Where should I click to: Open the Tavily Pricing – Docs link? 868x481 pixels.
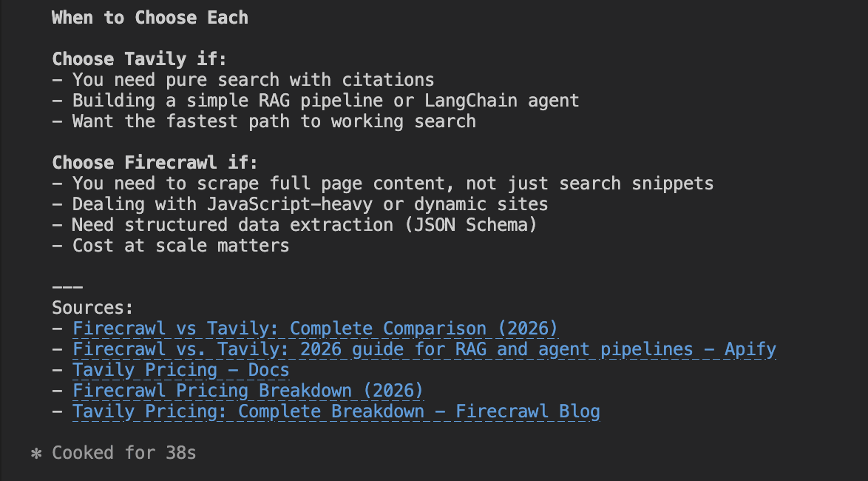point(180,370)
